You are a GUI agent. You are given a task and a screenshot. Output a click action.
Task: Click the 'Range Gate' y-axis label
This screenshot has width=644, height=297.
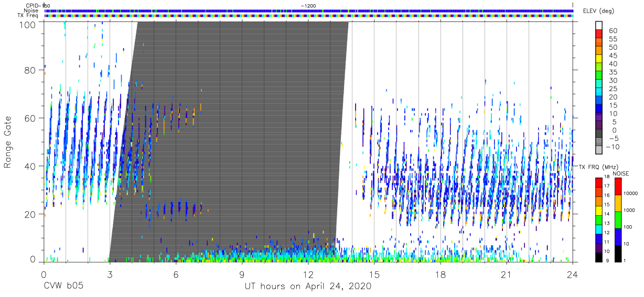[8, 142]
